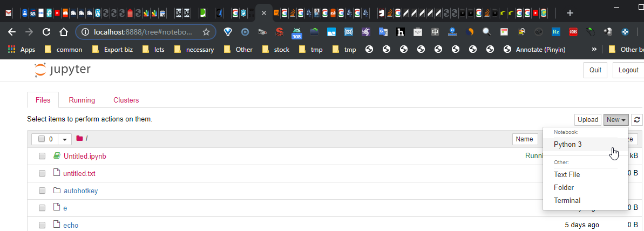Tick the checkbox next to untitled.txt
This screenshot has height=231, width=644.
click(42, 173)
